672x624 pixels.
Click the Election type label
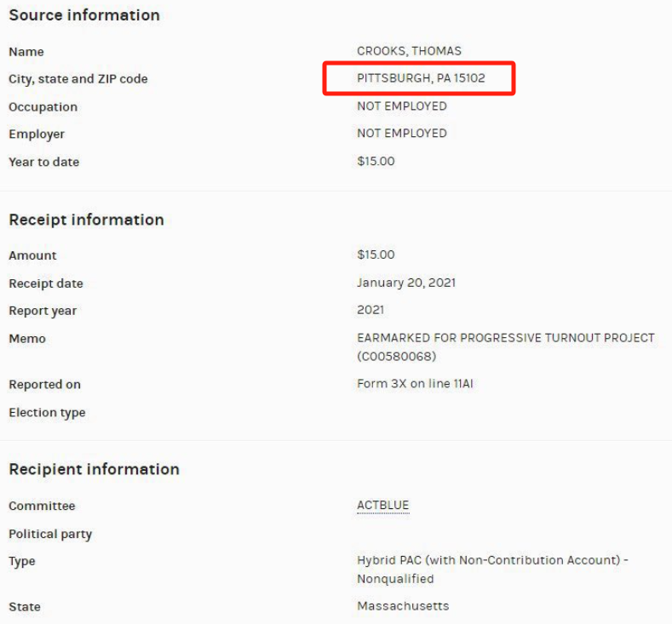point(47,413)
